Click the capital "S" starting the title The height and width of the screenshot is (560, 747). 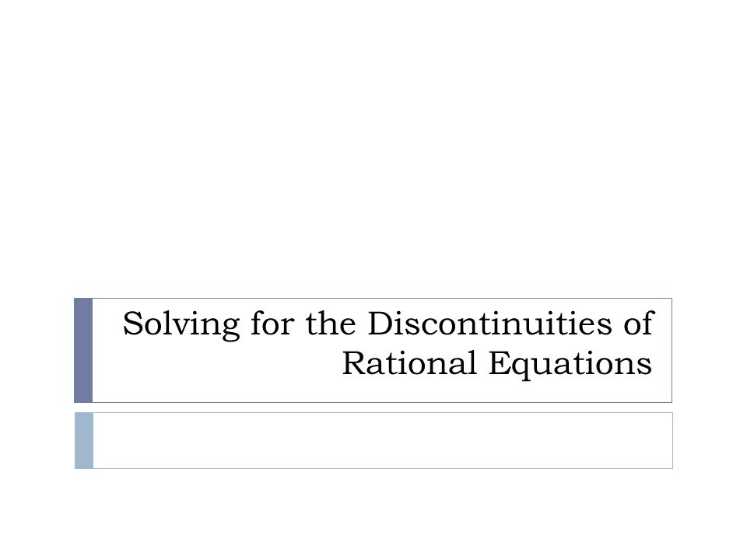click(133, 324)
